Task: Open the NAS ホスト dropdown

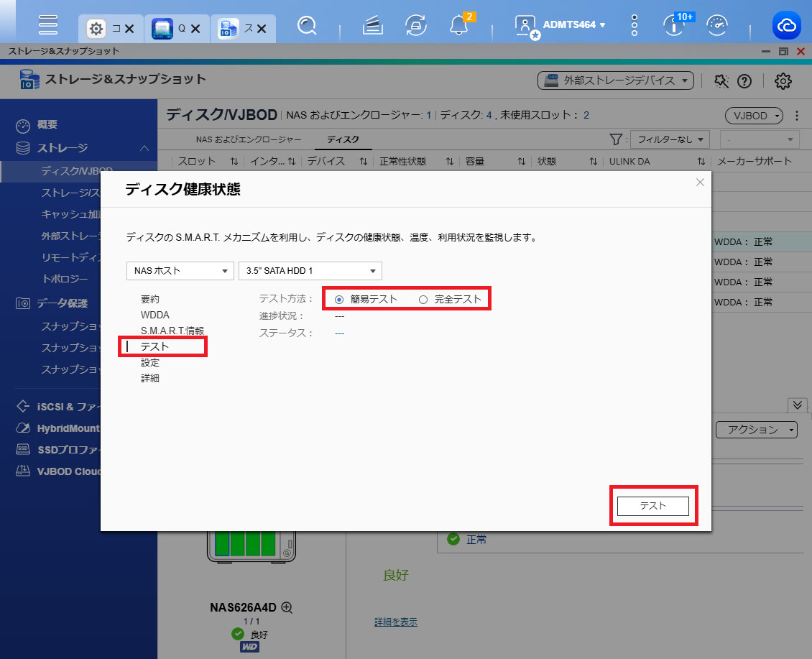Action: [x=180, y=271]
